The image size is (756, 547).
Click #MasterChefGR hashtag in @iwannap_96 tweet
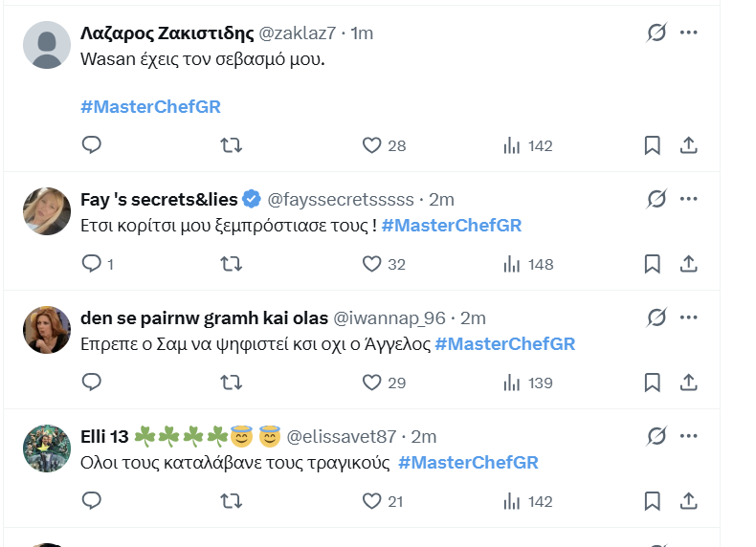pos(504,344)
